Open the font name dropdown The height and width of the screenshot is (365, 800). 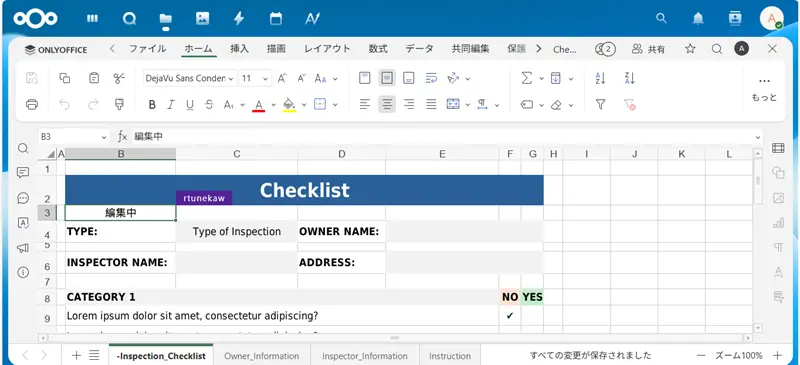(x=231, y=79)
